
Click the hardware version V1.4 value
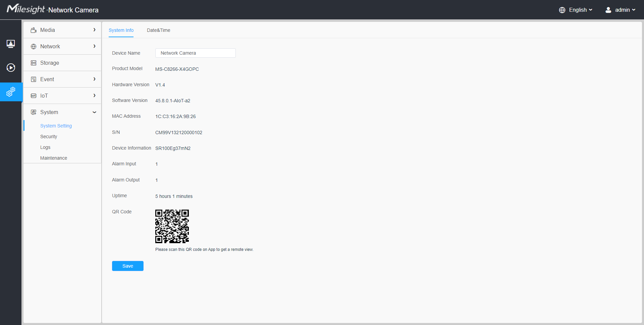(160, 85)
